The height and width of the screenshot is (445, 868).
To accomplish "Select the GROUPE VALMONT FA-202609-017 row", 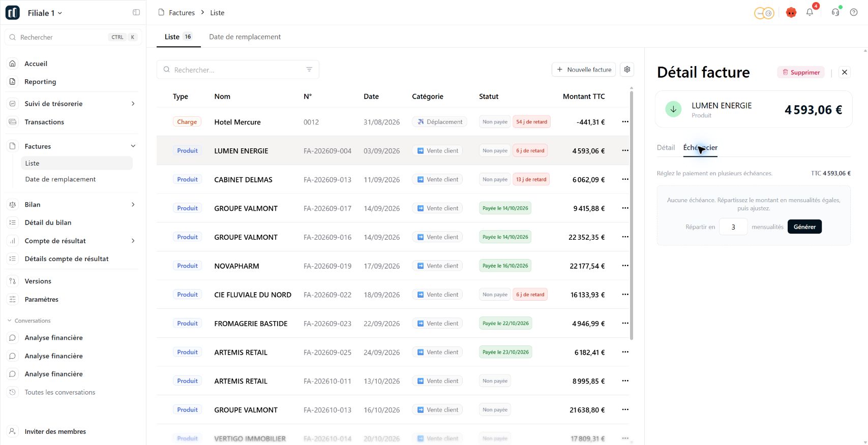I will (x=393, y=208).
